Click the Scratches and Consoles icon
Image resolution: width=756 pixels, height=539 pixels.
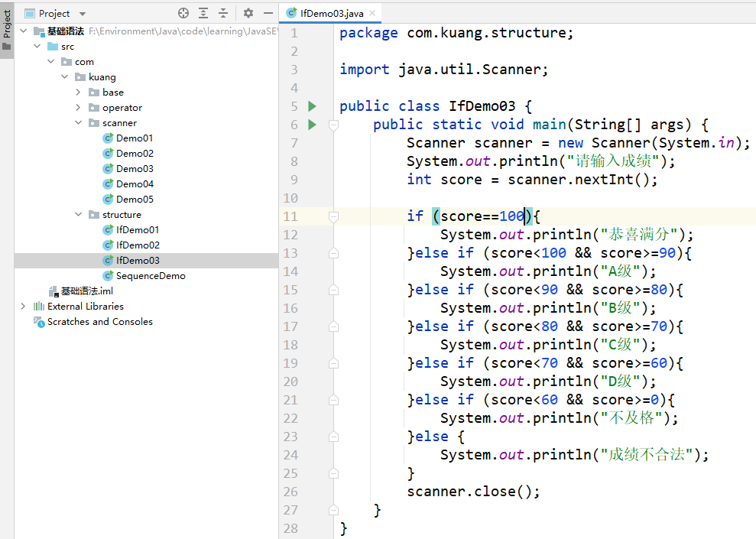(x=38, y=322)
